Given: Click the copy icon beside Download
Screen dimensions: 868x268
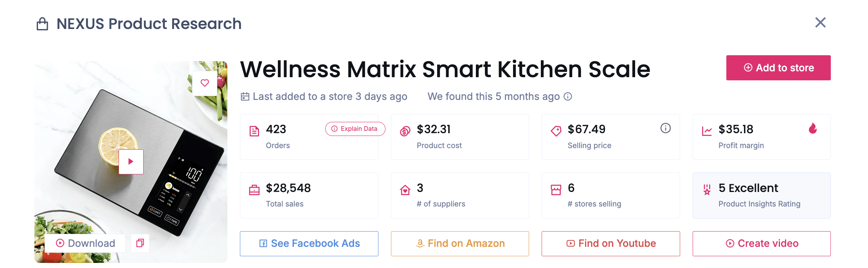Looking at the screenshot, I should [140, 243].
